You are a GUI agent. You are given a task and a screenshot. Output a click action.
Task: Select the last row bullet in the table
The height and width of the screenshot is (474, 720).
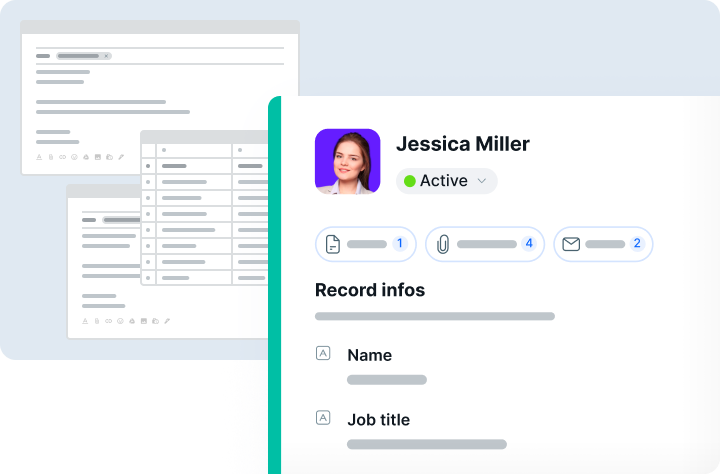coord(148,277)
